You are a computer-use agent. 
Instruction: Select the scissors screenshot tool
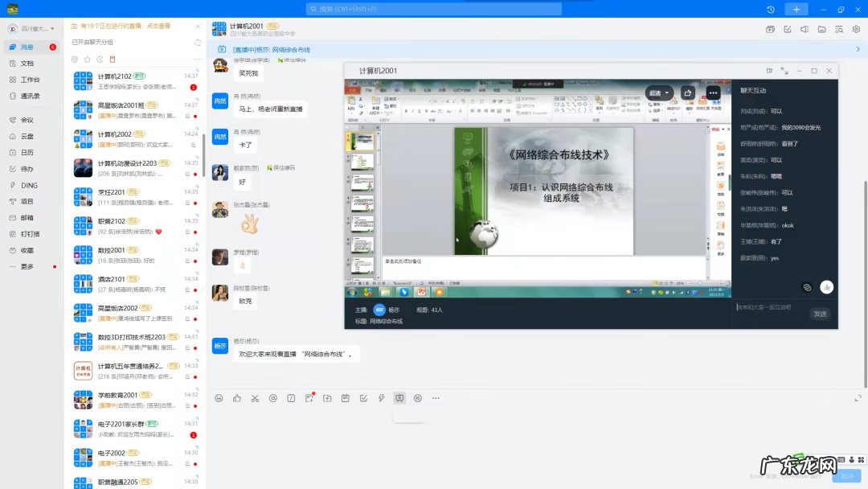[254, 397]
